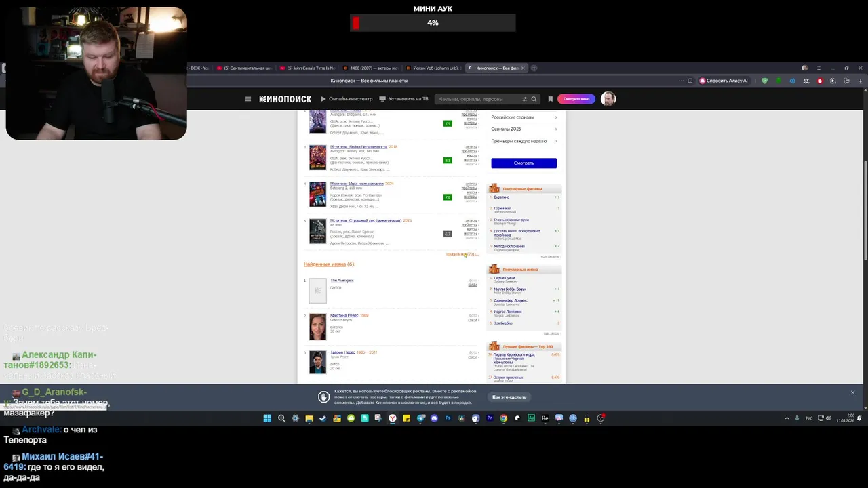The height and width of the screenshot is (488, 868).
Task: Switch to Сентиментальная tab
Action: [243, 68]
